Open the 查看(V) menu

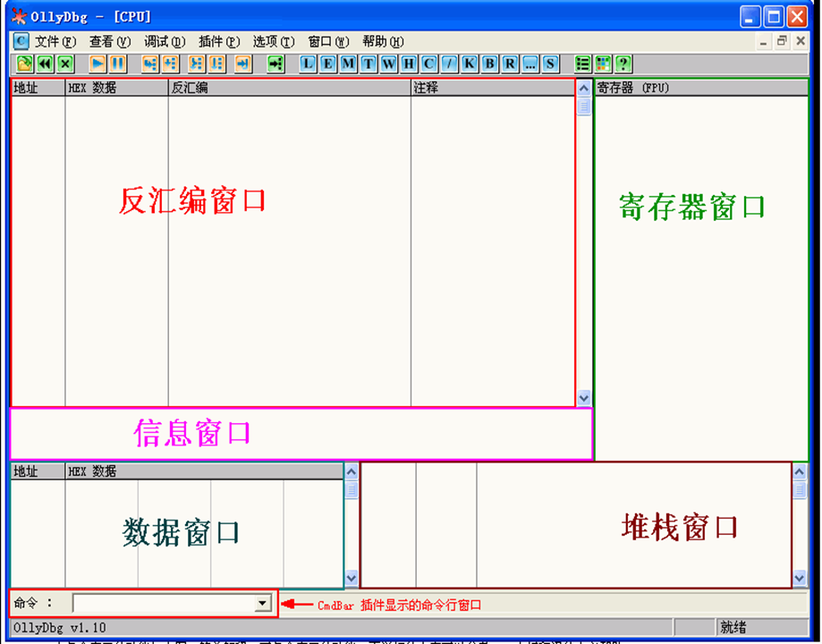109,41
